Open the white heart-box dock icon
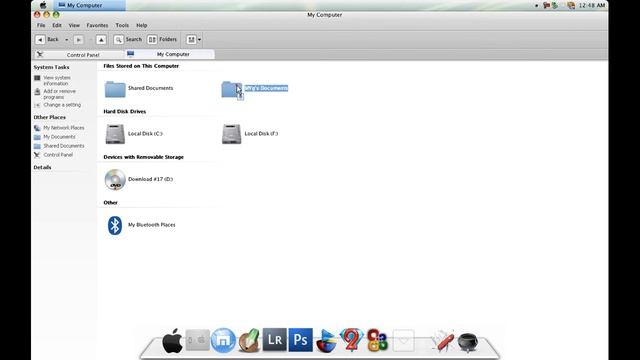Image resolution: width=640 pixels, height=360 pixels. [x=403, y=340]
